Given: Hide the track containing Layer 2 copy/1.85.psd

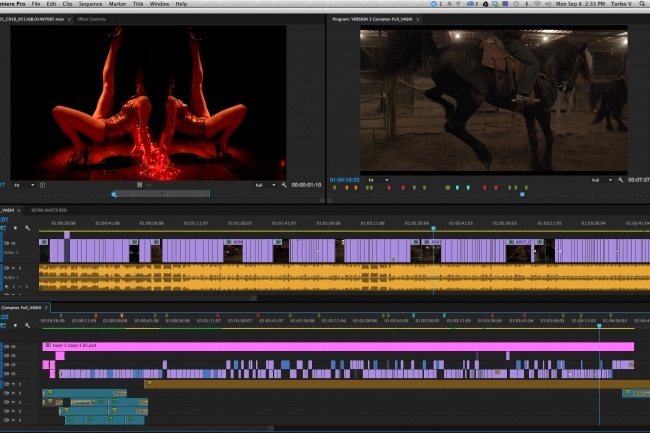Looking at the screenshot, I should point(13,346).
